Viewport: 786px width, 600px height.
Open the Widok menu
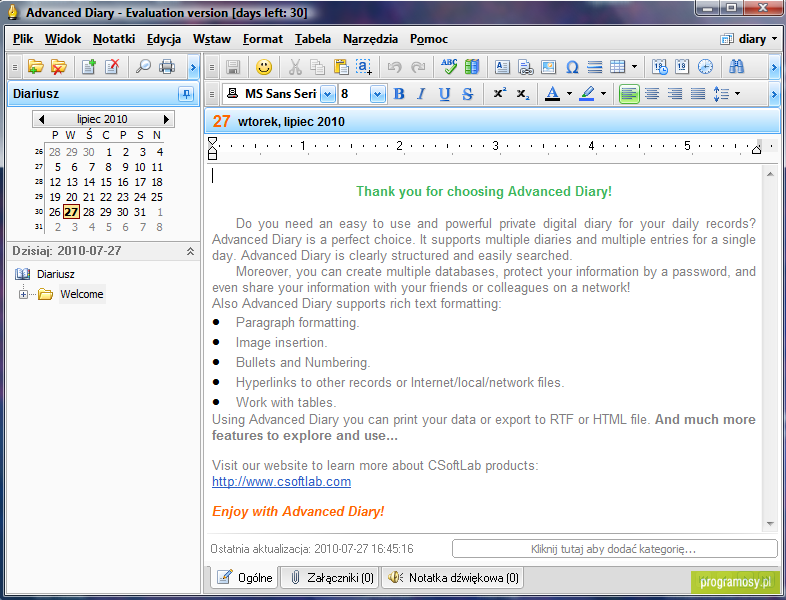(63, 39)
